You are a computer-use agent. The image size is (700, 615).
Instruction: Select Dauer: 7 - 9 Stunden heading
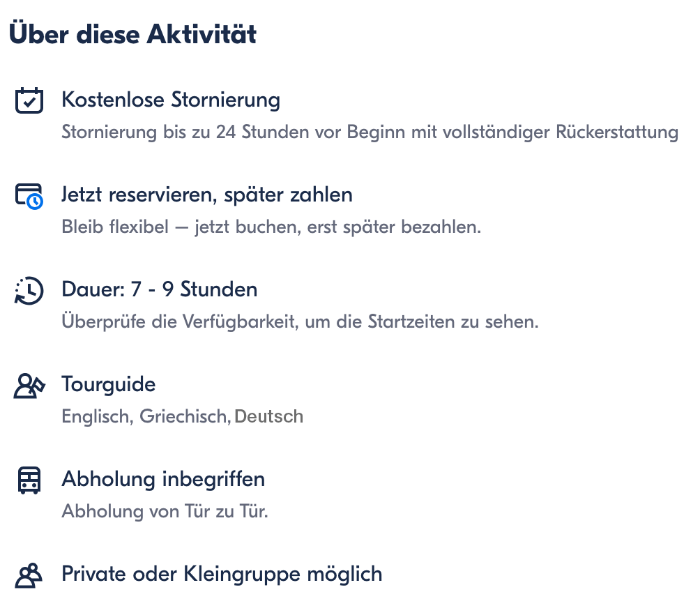(x=160, y=289)
